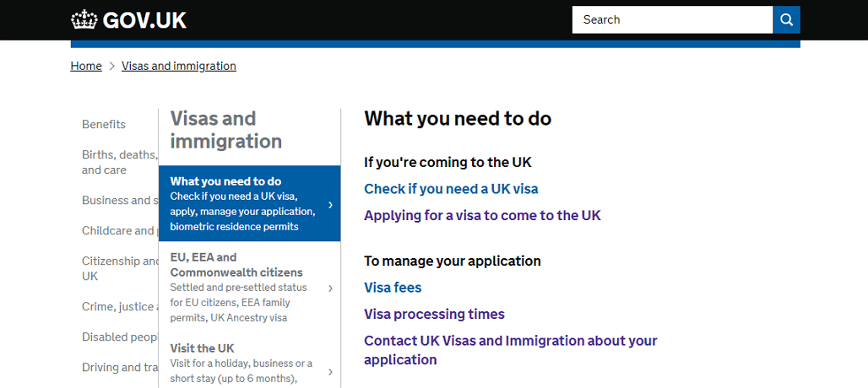The width and height of the screenshot is (868, 388).
Task: Select the Childcare topic in sidebar
Action: pos(120,230)
